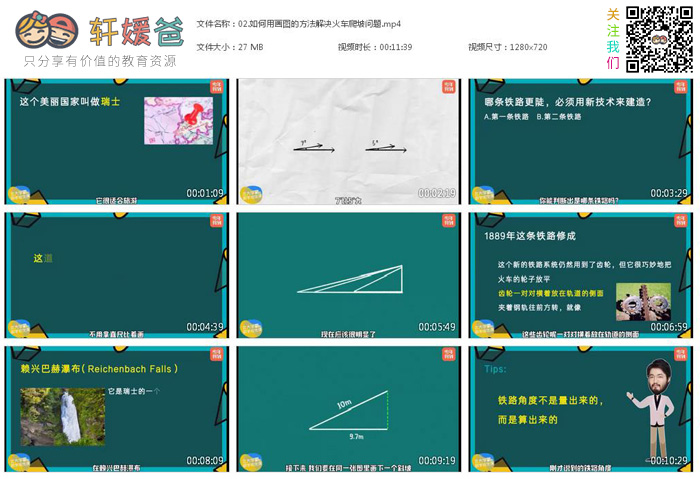Click the Reichenbach Falls title

(x=99, y=369)
